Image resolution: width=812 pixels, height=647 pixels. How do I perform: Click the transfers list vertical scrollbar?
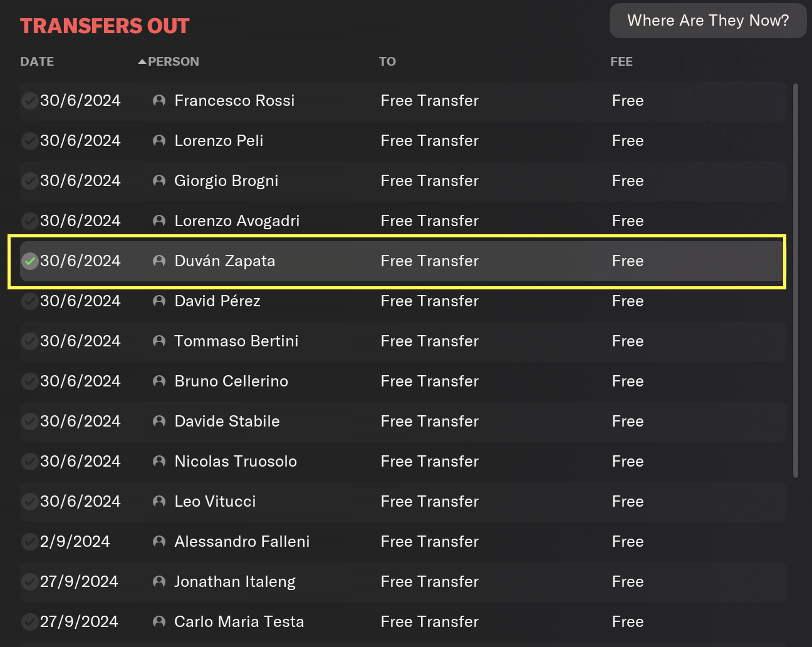[x=796, y=281]
